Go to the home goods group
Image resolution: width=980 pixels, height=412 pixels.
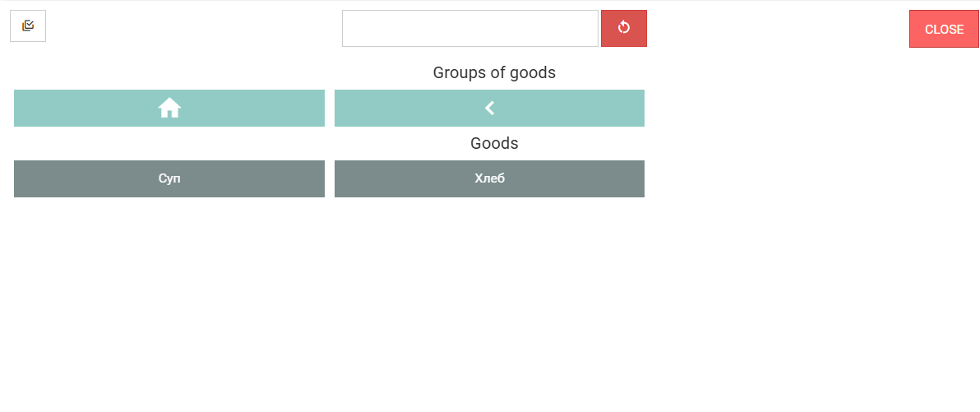pos(169,108)
